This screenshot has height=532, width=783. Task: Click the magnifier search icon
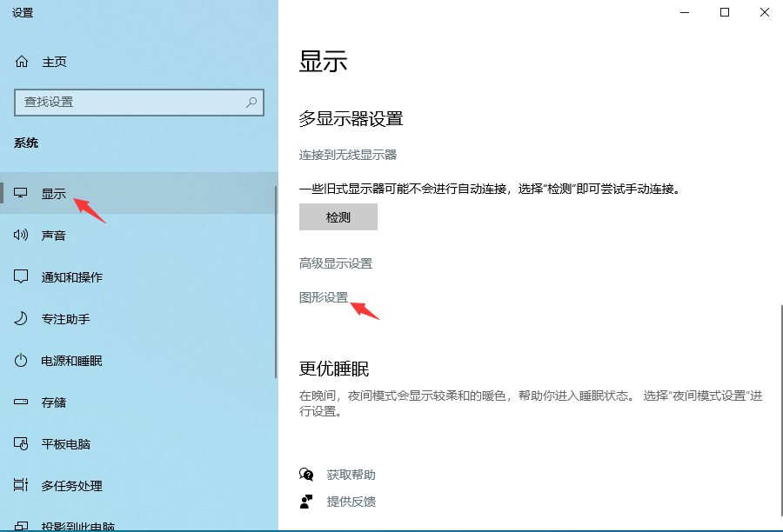click(251, 103)
